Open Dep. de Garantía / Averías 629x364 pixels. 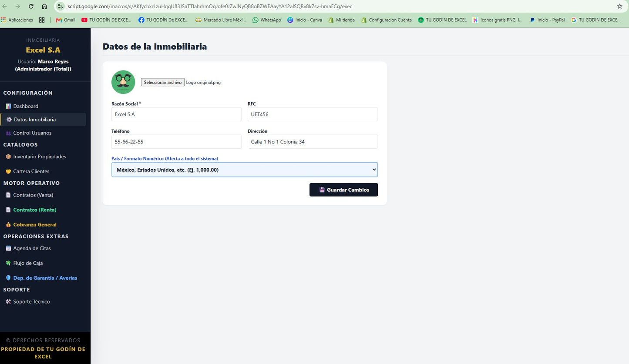(x=43, y=278)
